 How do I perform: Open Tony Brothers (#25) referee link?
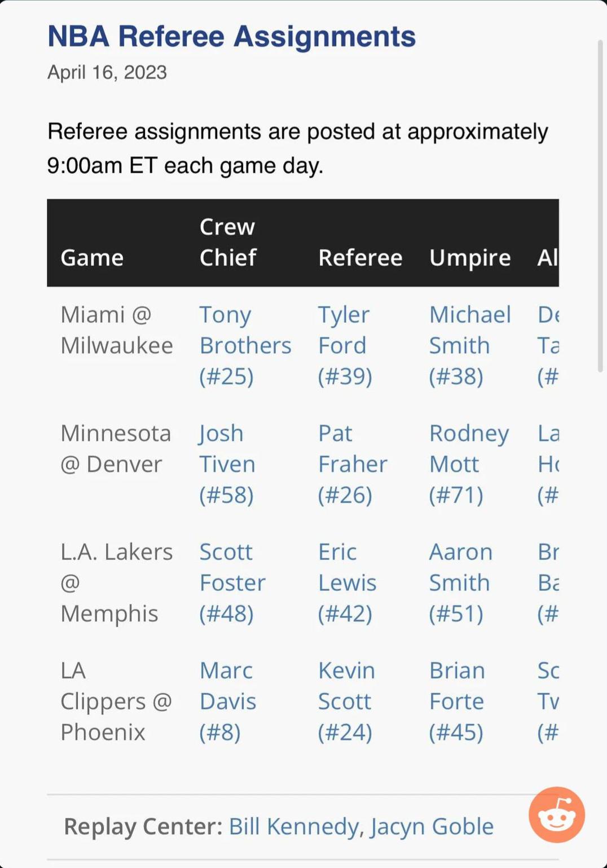click(x=245, y=345)
